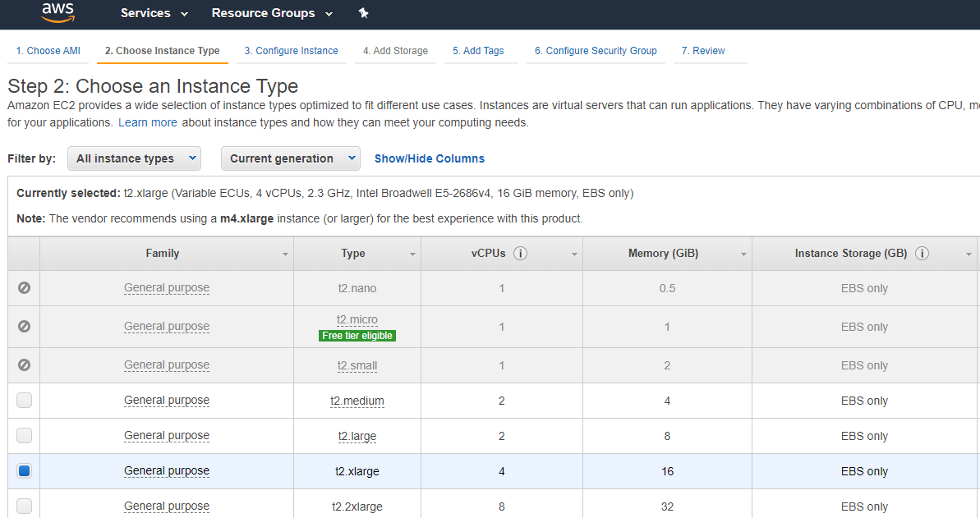Open the Resource Groups dropdown menu
The height and width of the screenshot is (518, 980).
[272, 13]
